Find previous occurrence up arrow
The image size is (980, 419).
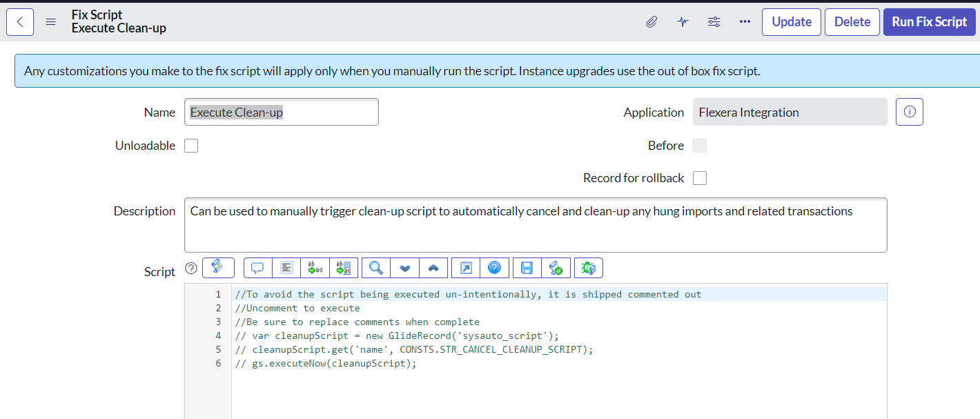pos(433,267)
